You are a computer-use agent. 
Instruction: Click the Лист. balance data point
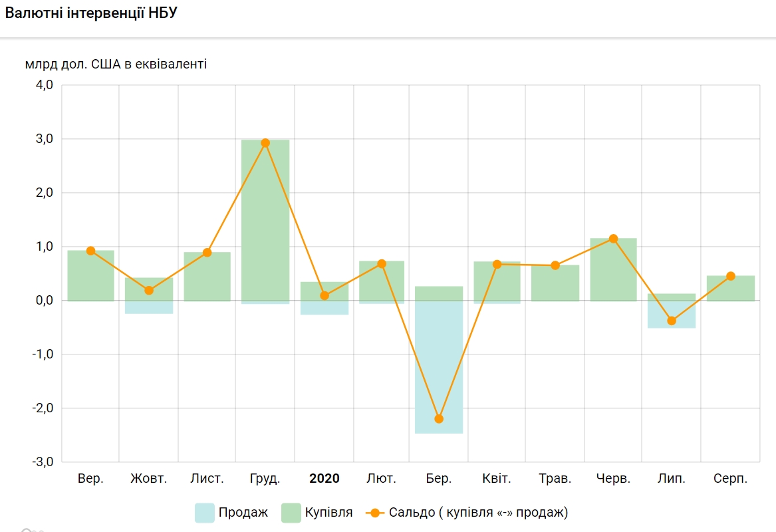click(x=207, y=253)
